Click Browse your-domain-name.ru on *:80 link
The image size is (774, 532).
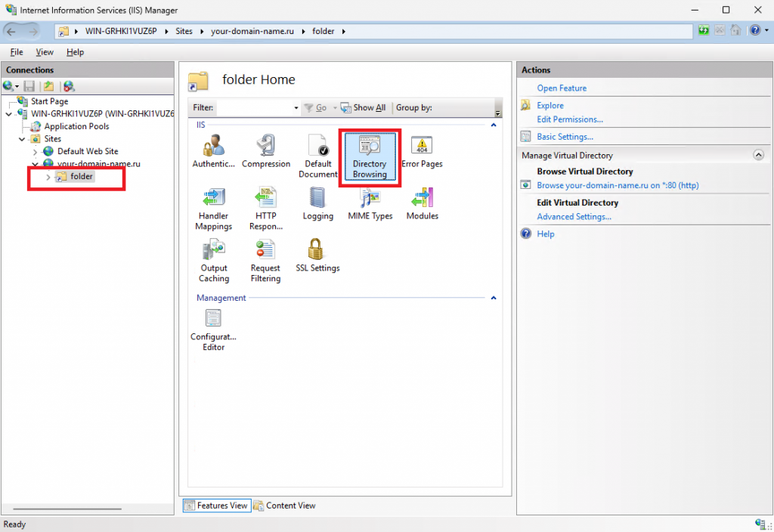[618, 186]
